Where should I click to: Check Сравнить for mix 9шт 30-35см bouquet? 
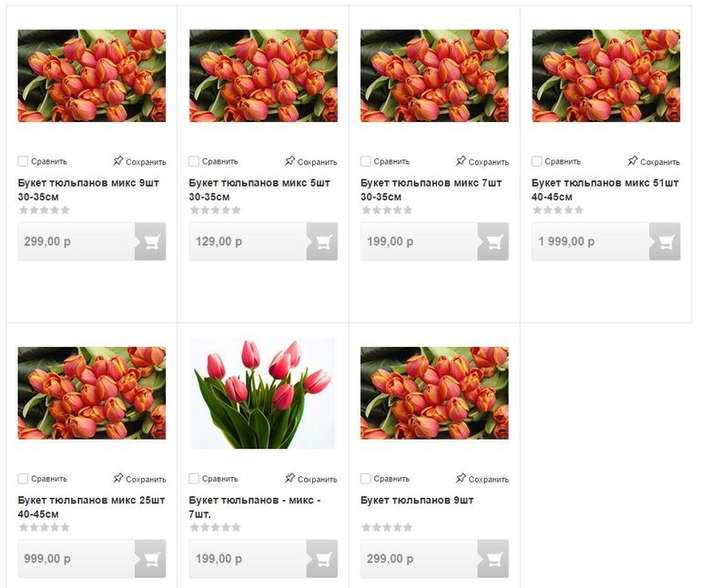click(23, 161)
